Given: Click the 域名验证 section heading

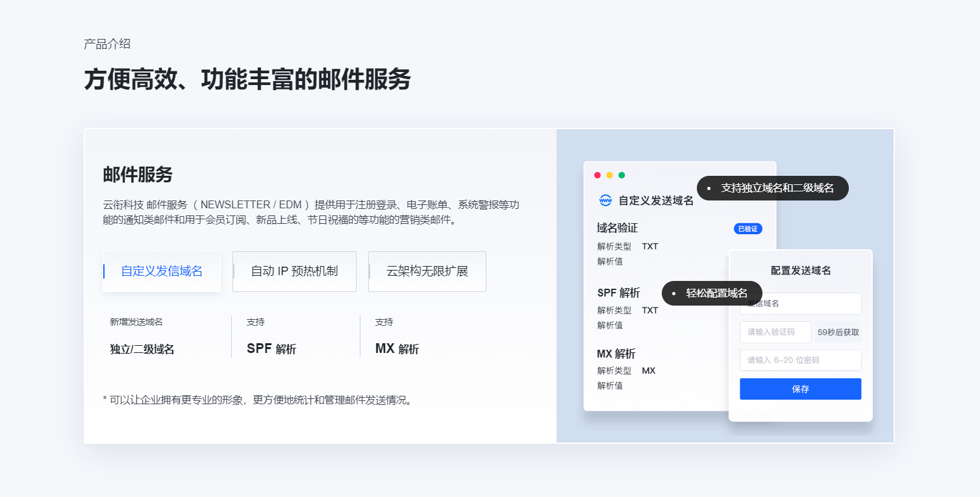Looking at the screenshot, I should [x=617, y=228].
